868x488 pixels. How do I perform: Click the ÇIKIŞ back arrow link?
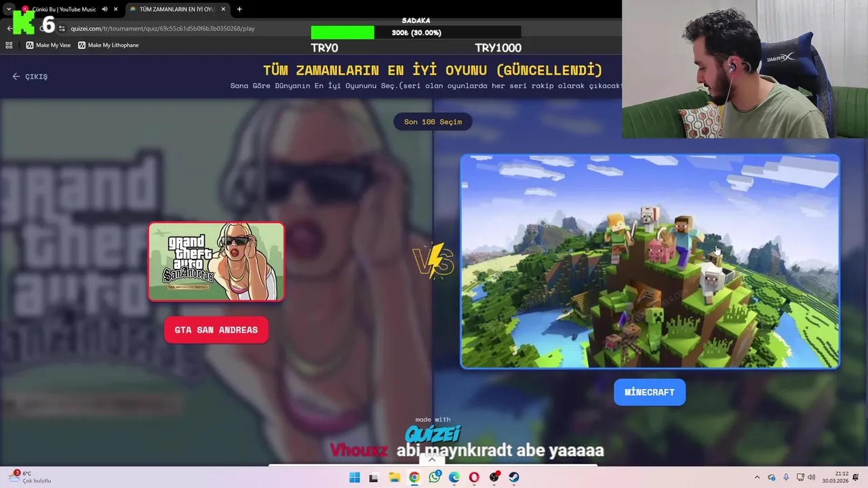(x=30, y=77)
